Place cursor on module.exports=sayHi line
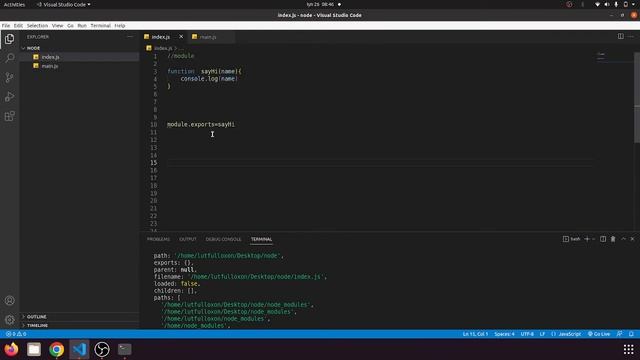 201,124
